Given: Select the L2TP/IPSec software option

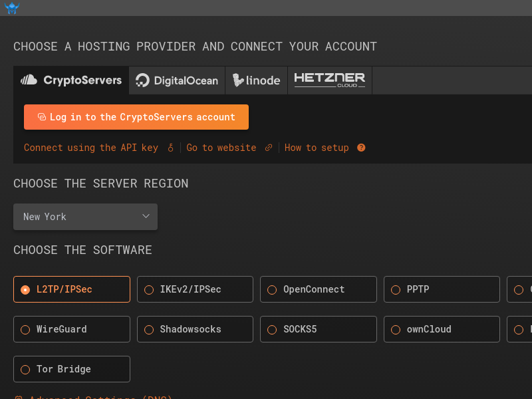Looking at the screenshot, I should point(72,289).
